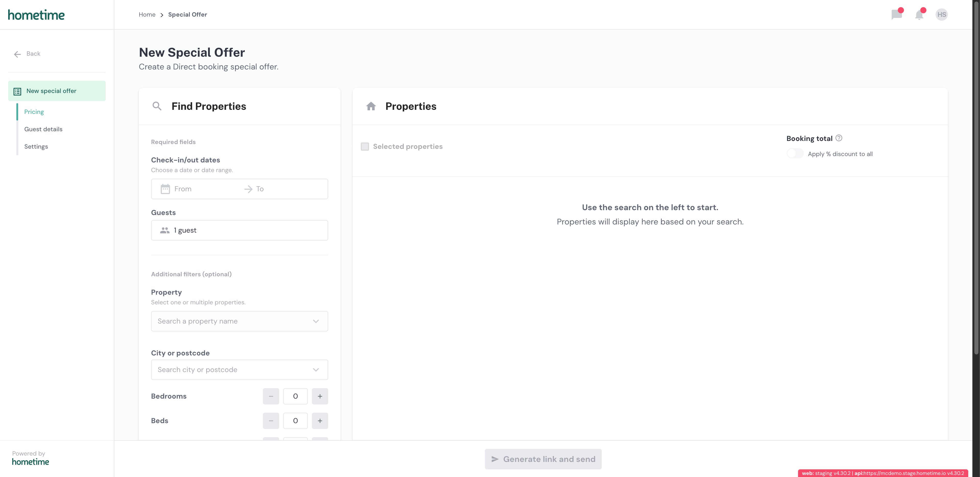
Task: Click the calendar icon in date field
Action: [165, 189]
